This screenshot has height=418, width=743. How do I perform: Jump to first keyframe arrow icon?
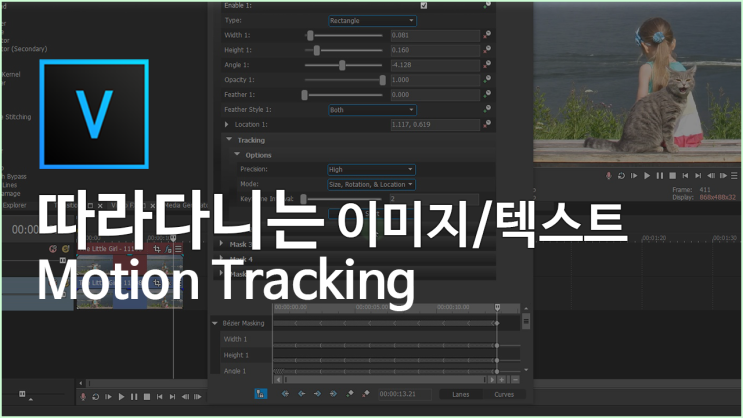(x=285, y=394)
